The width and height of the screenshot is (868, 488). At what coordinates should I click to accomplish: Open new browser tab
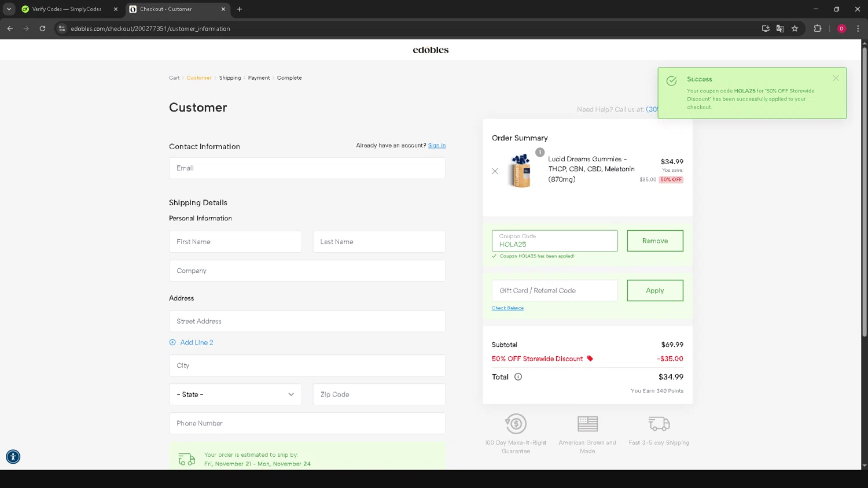click(240, 9)
